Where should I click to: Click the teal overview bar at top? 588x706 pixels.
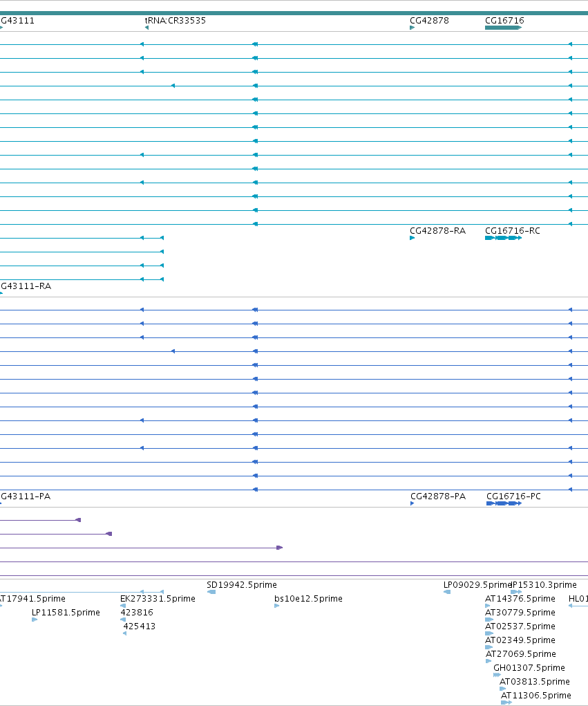pyautogui.click(x=294, y=13)
